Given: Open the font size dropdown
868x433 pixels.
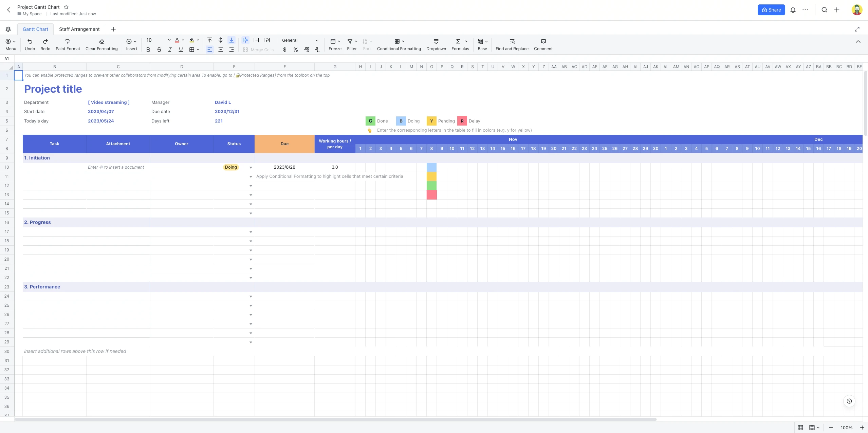Looking at the screenshot, I should pos(169,40).
